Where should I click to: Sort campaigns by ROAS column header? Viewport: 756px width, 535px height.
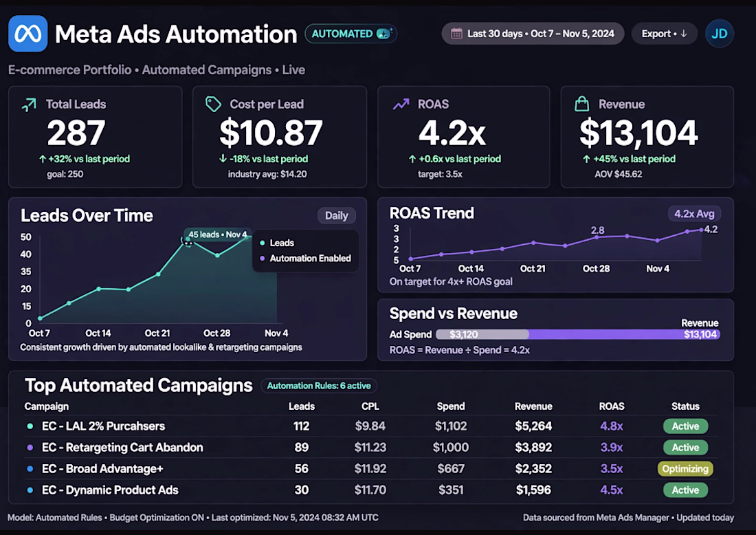point(612,406)
